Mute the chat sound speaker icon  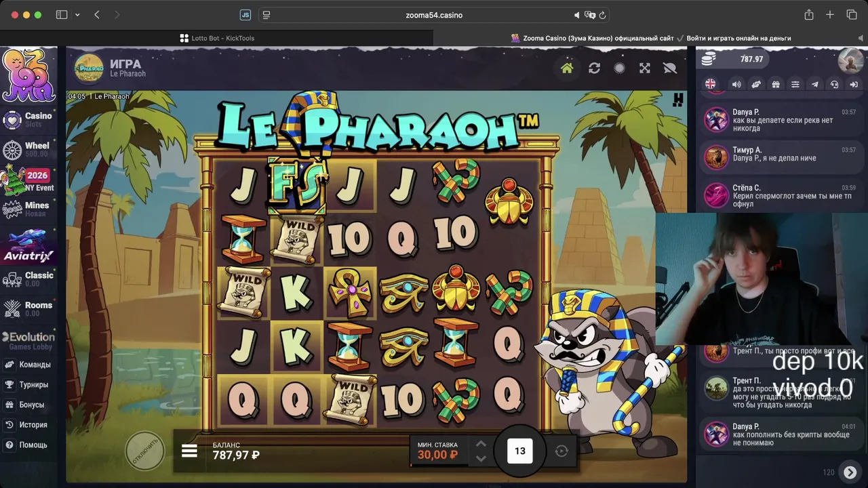[x=736, y=84]
